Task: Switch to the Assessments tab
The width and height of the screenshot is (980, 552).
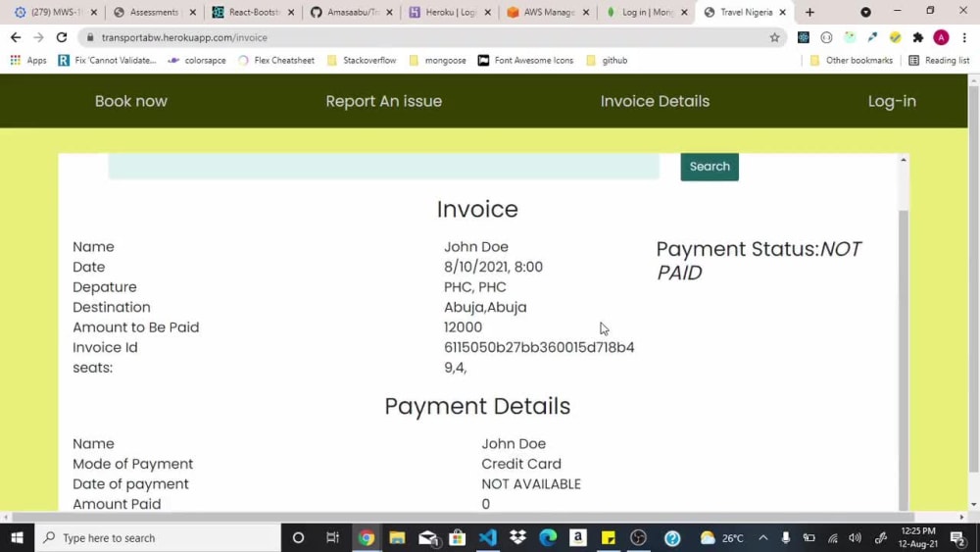Action: click(154, 12)
